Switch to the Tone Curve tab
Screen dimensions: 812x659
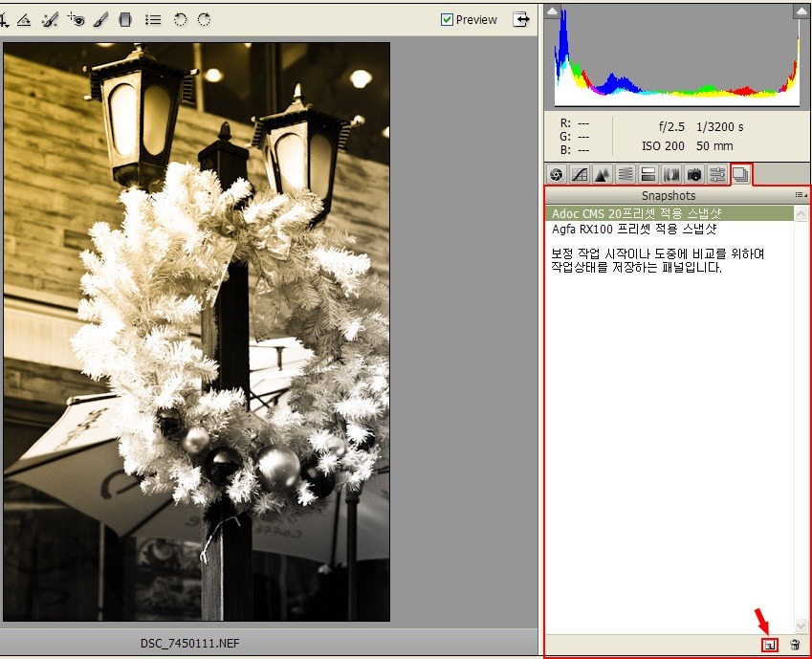pos(579,174)
